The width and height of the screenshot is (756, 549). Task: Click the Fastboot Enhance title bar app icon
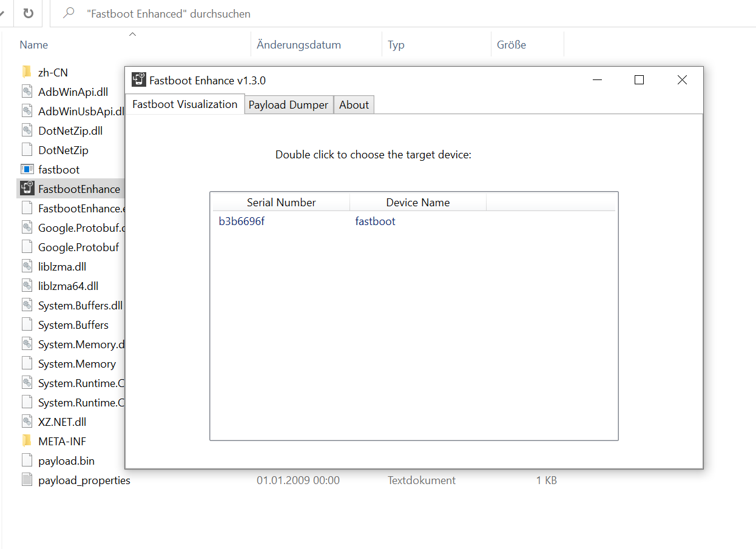tap(139, 80)
